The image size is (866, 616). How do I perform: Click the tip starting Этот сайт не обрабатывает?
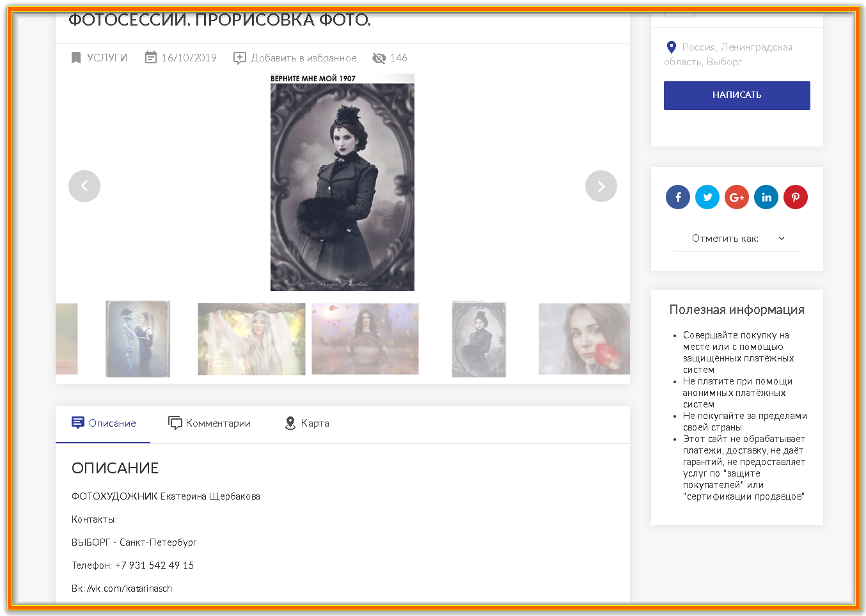pyautogui.click(x=744, y=468)
